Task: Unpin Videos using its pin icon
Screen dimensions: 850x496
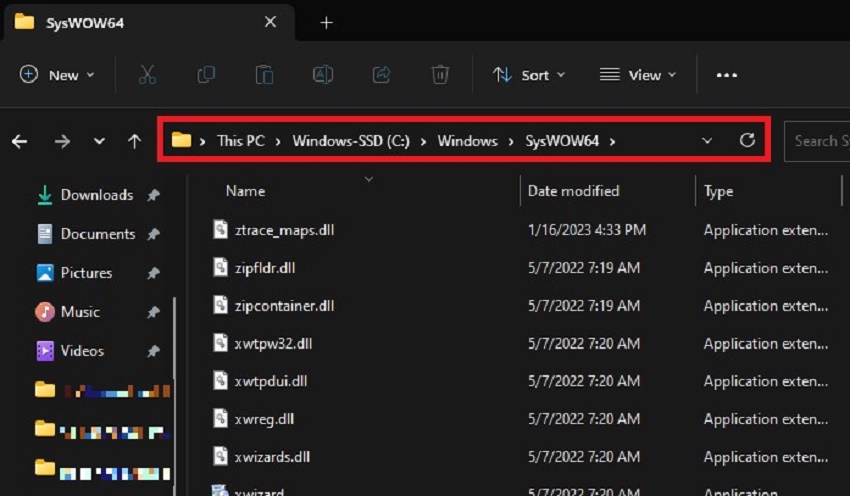Action: point(153,351)
